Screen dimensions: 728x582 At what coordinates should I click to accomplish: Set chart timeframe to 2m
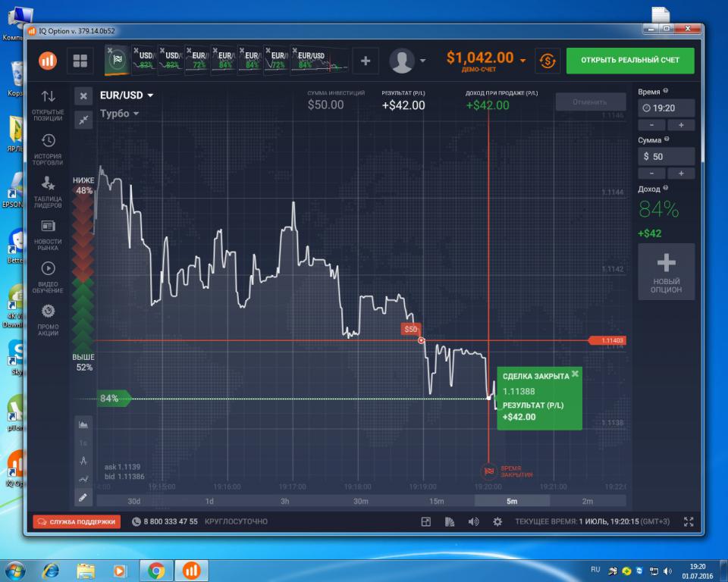pyautogui.click(x=588, y=501)
